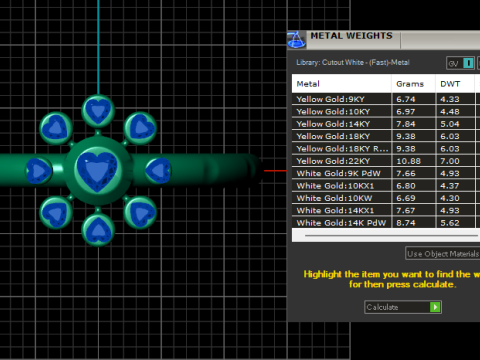The image size is (480, 360).
Task: Select the heart gem on the left shank
Action: (39, 171)
